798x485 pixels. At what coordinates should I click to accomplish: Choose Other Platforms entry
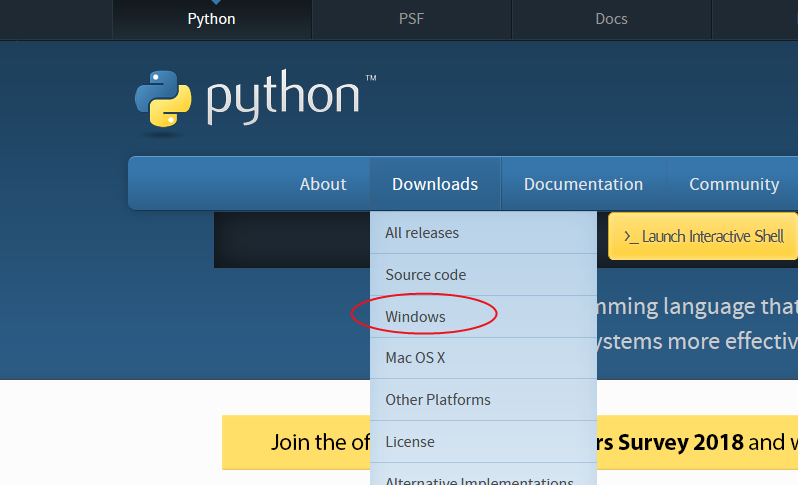pos(483,400)
